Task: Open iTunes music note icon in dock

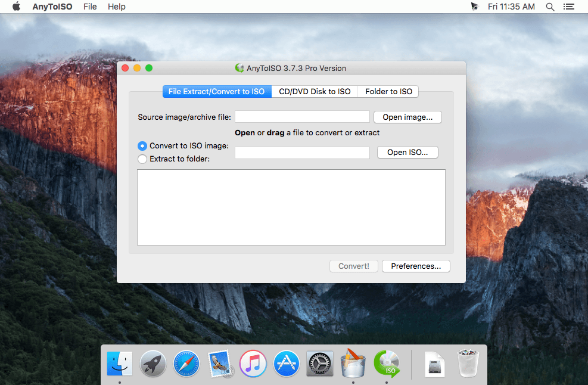Action: point(253,363)
